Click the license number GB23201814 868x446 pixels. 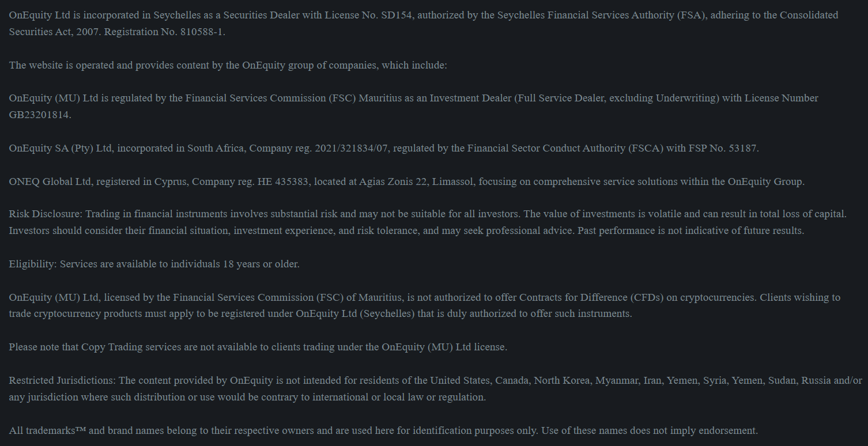[x=39, y=115]
